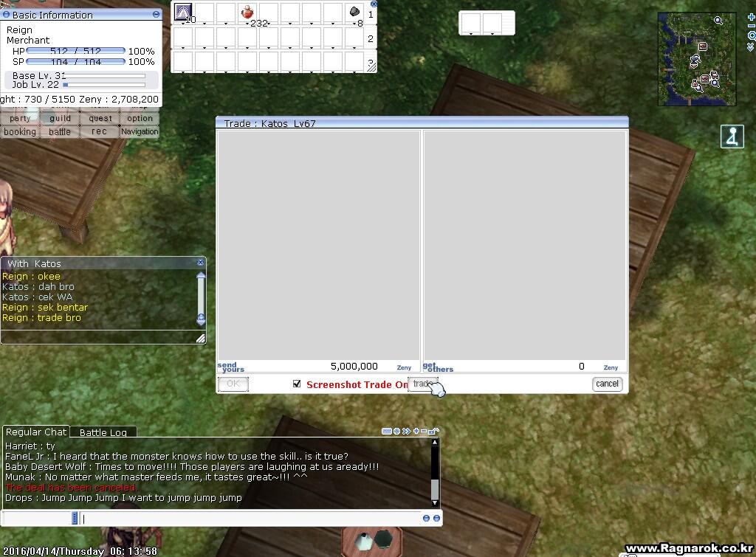Click the OK button in Trade window
Viewport: 756px width, 557px height.
[x=233, y=384]
